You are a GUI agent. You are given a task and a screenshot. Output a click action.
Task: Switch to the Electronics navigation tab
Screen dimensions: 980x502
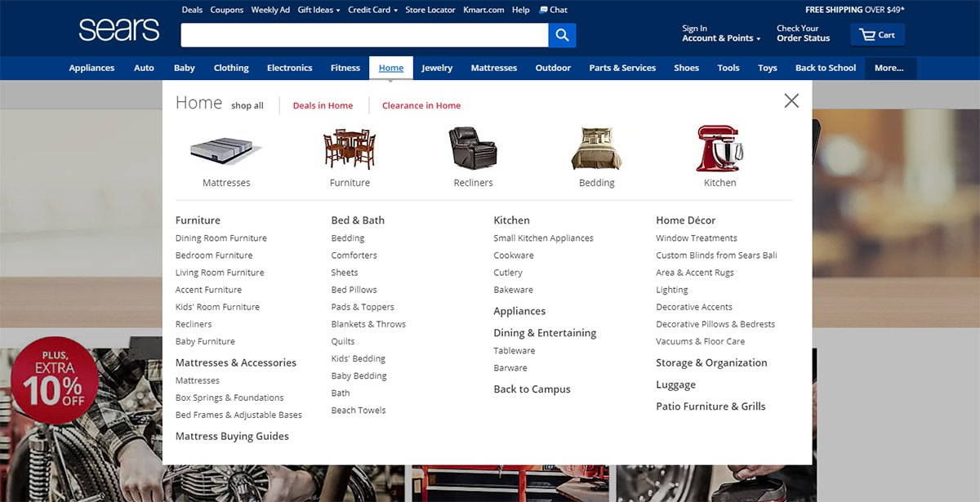[x=289, y=68]
